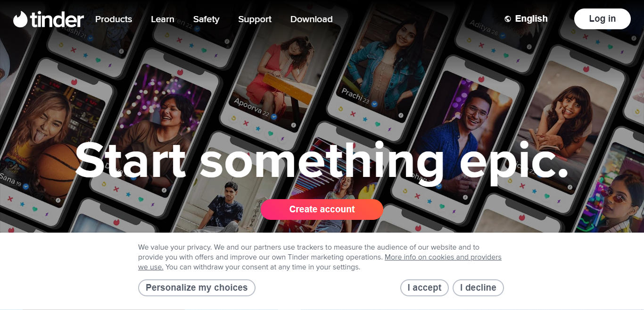Decline cookies with I decline

coord(478,288)
